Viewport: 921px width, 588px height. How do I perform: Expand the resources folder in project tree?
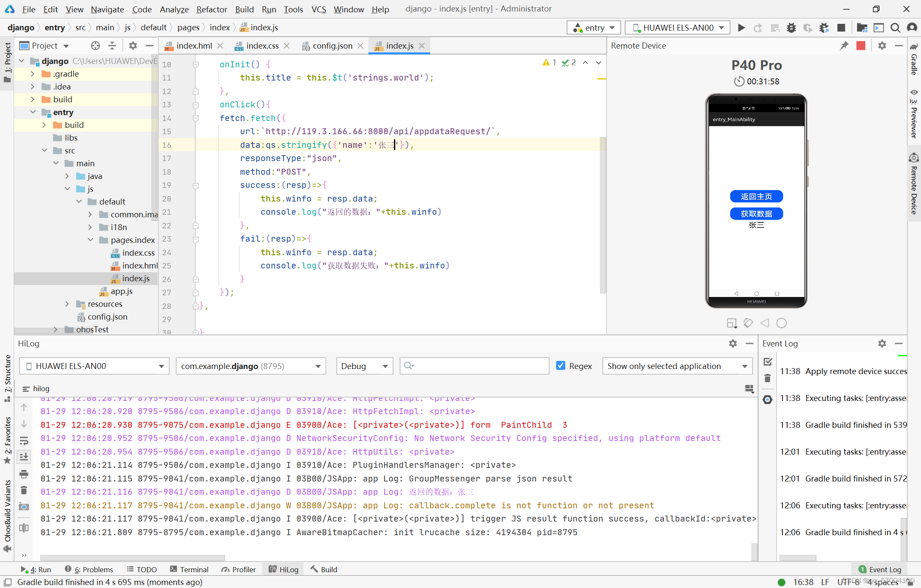pyautogui.click(x=67, y=304)
